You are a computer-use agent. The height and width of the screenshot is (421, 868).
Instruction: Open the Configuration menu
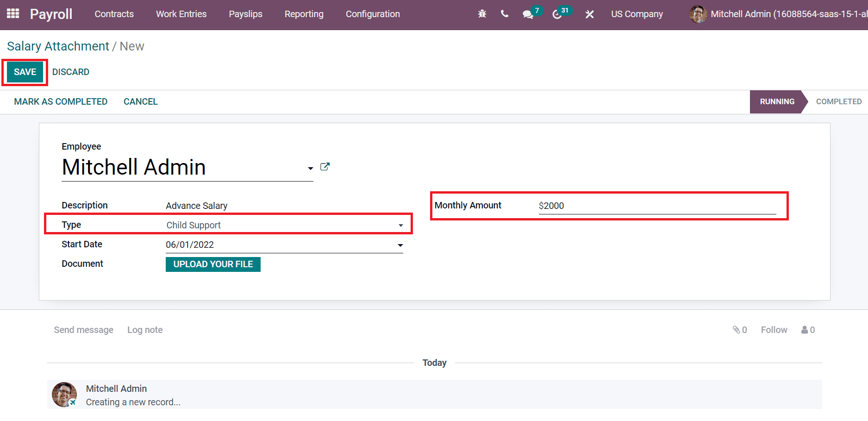373,14
